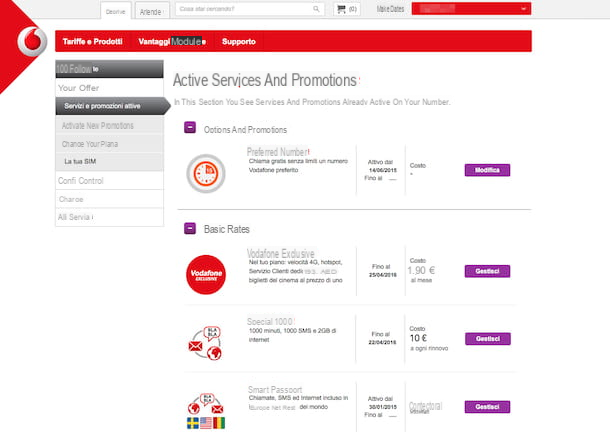
Task: Click the cart count (0) text
Action: [352, 9]
